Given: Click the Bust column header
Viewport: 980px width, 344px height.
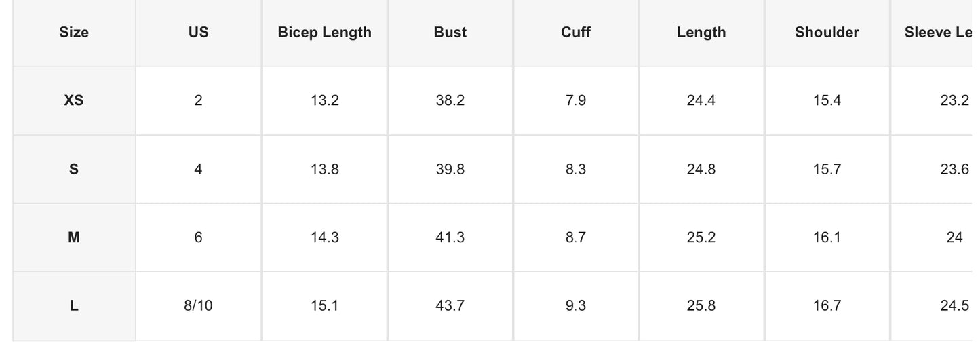Looking at the screenshot, I should [450, 32].
